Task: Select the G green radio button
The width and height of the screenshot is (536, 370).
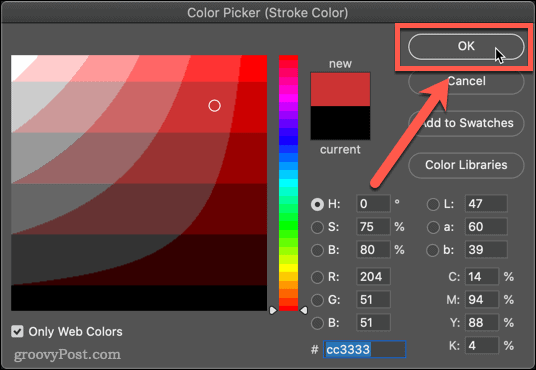Action: tap(317, 300)
